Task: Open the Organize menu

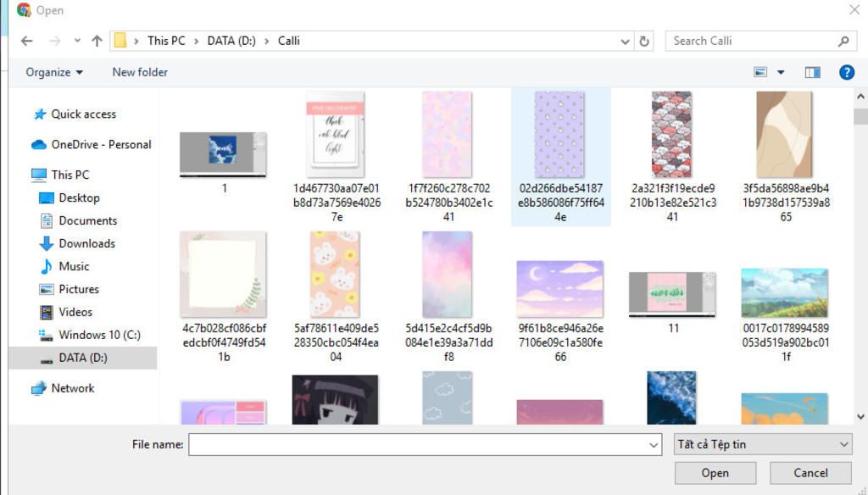Action: pos(54,73)
